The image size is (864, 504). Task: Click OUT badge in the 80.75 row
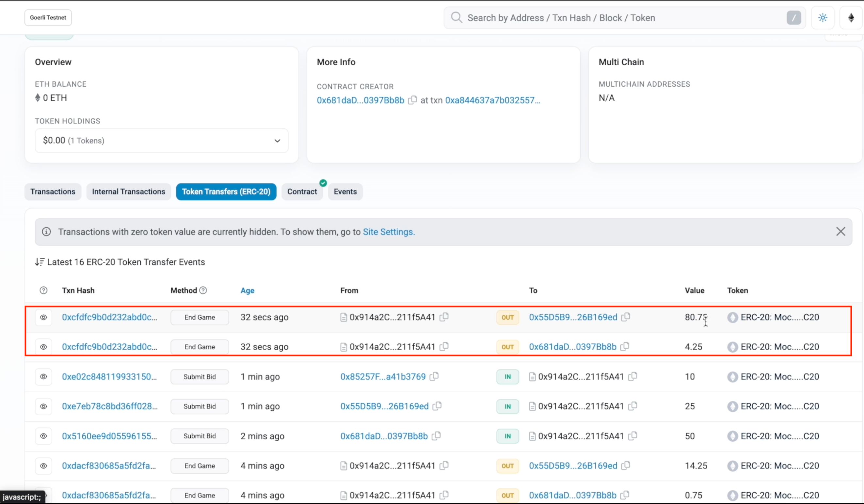(x=507, y=317)
